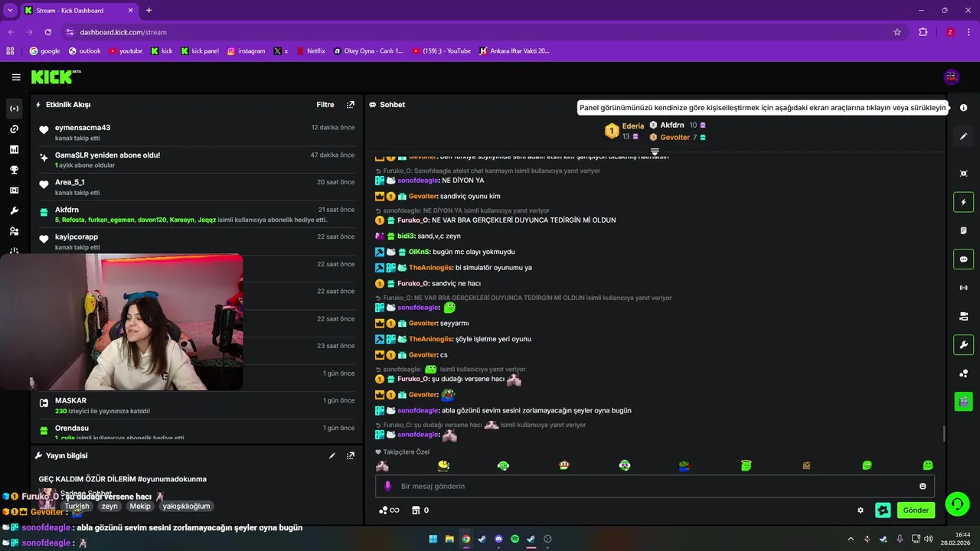Click the KICK logo
The width and height of the screenshot is (980, 551).
click(55, 77)
